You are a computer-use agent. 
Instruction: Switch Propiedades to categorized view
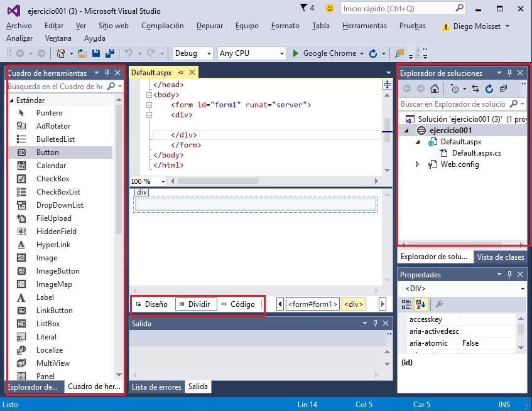406,304
